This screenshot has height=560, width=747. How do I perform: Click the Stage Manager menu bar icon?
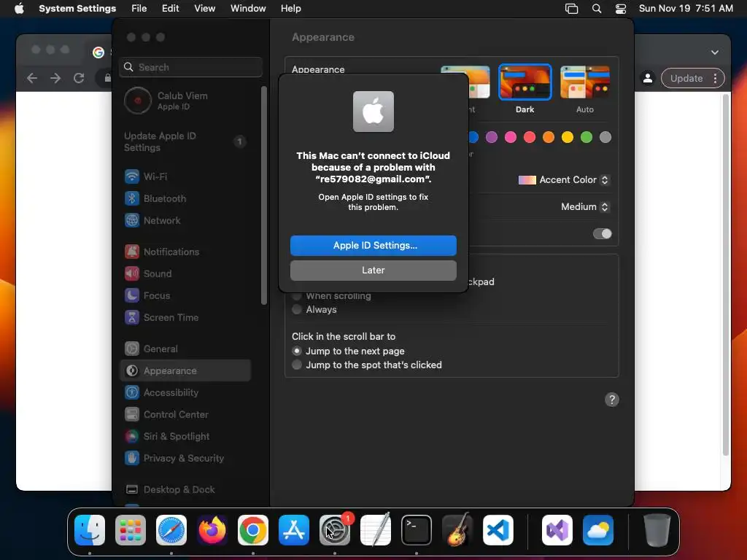[x=572, y=9]
